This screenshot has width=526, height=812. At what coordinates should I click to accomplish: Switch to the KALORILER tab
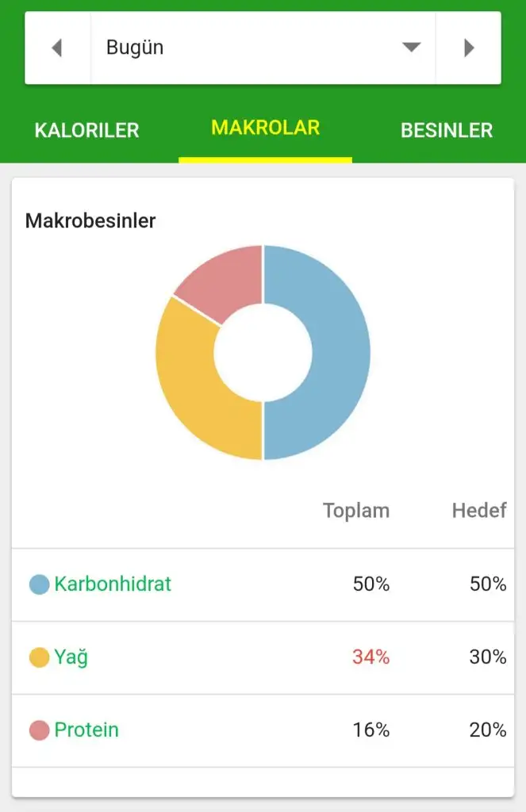tap(87, 130)
